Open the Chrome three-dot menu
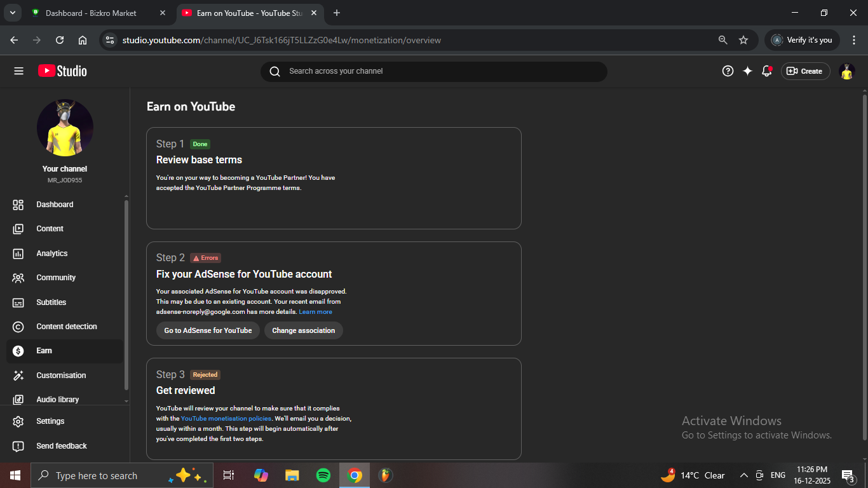 tap(854, 40)
